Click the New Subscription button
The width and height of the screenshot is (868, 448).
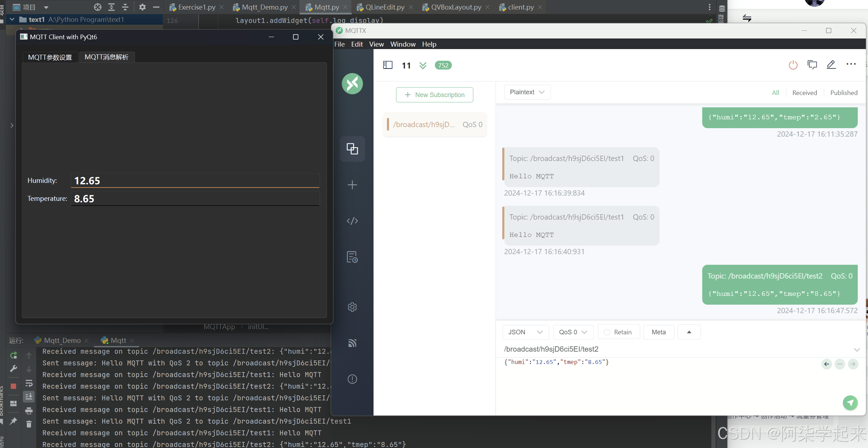pyautogui.click(x=435, y=95)
